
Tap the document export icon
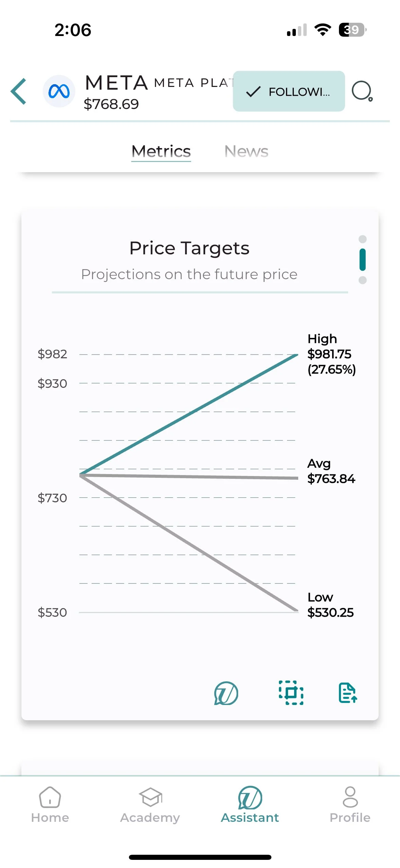pos(348,693)
